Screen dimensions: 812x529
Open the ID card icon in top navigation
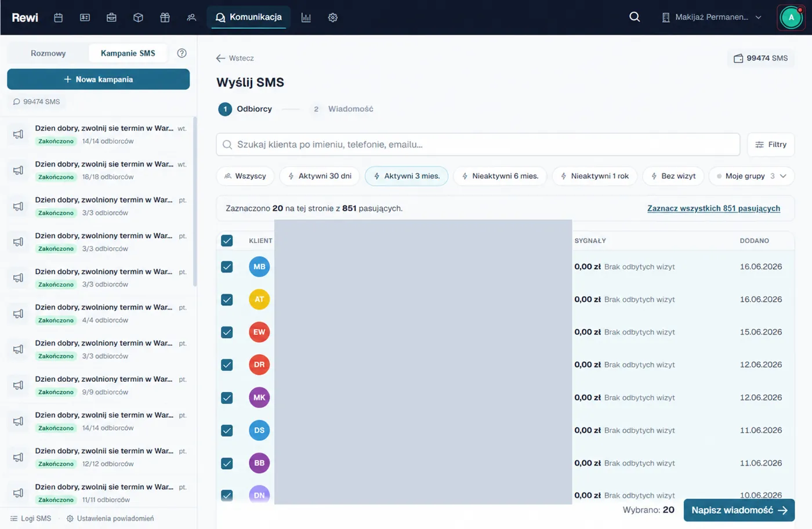point(85,17)
